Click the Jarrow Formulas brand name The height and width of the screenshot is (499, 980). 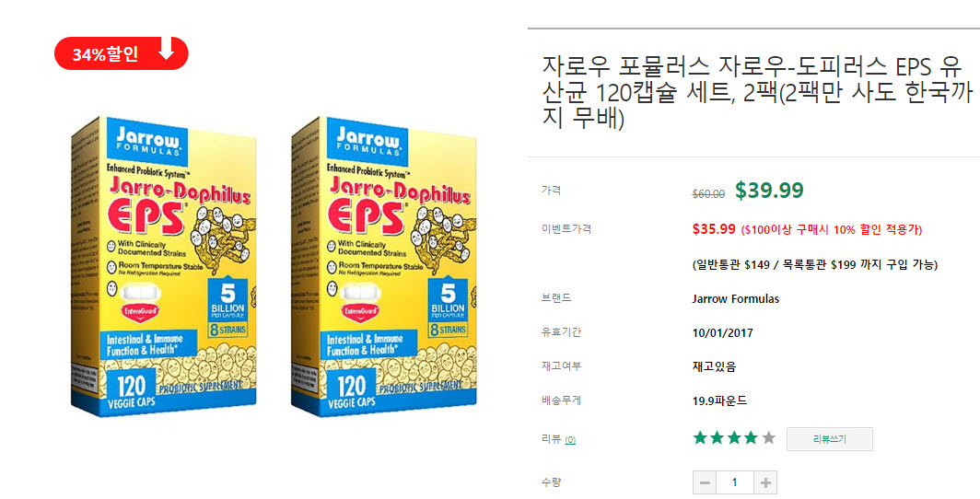tap(735, 299)
